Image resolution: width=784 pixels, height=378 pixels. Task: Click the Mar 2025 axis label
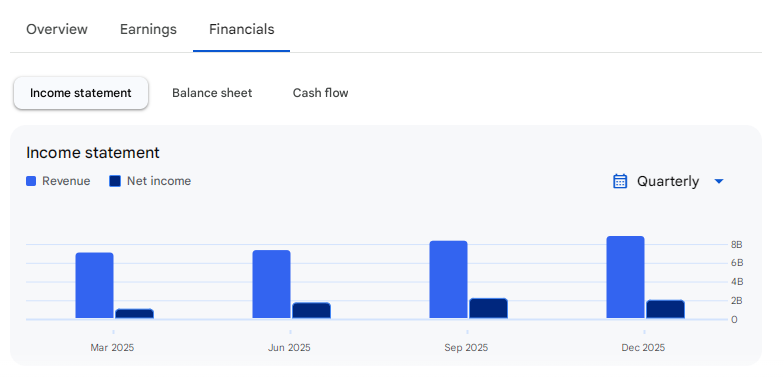click(112, 348)
